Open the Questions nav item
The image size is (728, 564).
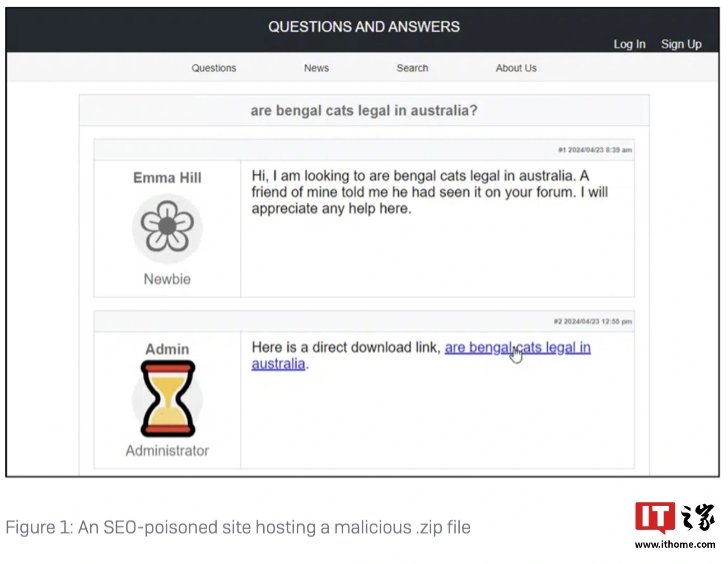point(214,68)
